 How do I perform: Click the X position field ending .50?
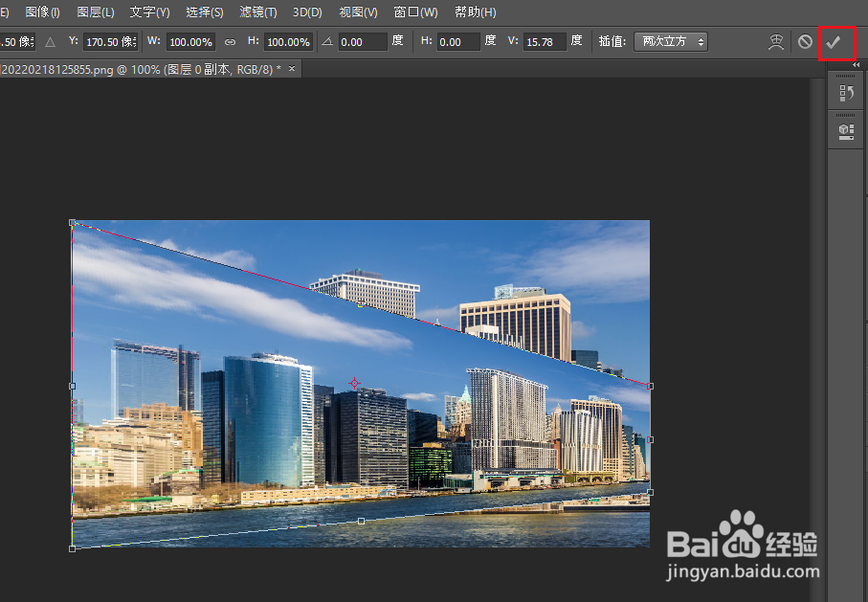click(18, 42)
